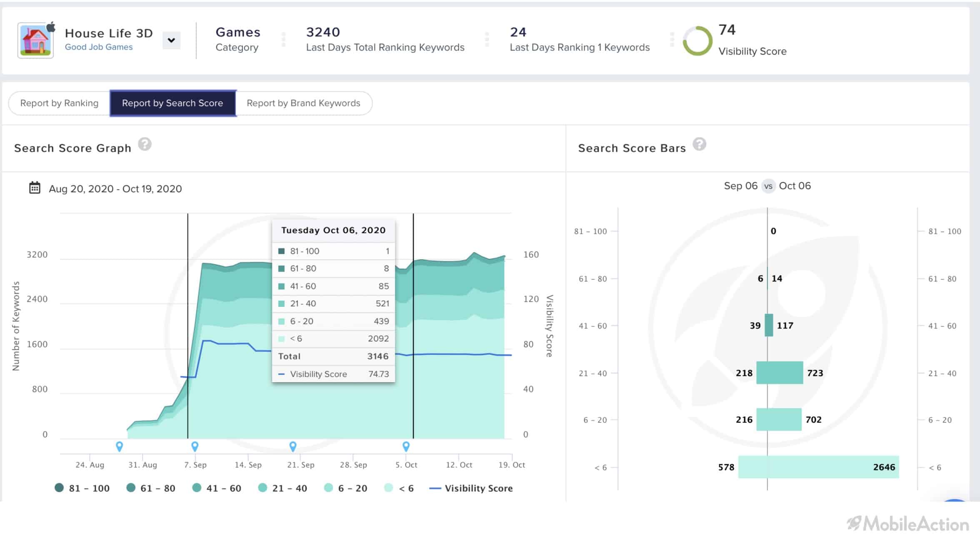Image resolution: width=980 pixels, height=552 pixels.
Task: Open the app selector dropdown arrow
Action: click(x=171, y=40)
